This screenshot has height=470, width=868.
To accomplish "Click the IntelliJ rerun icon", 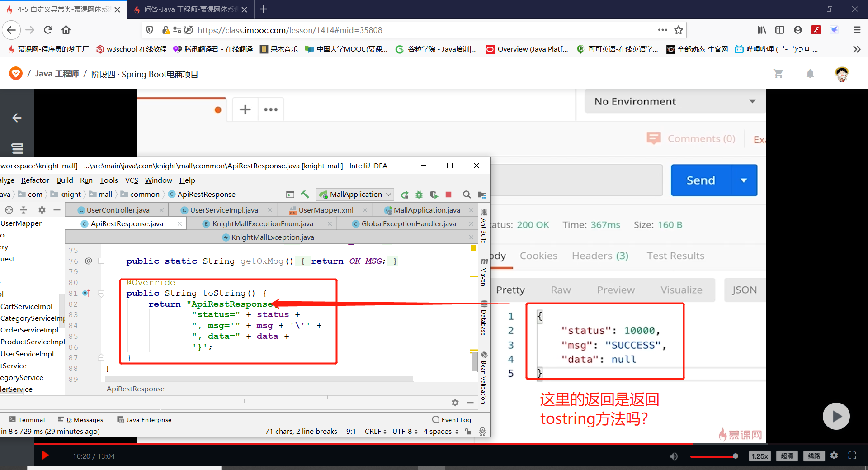I will click(405, 195).
